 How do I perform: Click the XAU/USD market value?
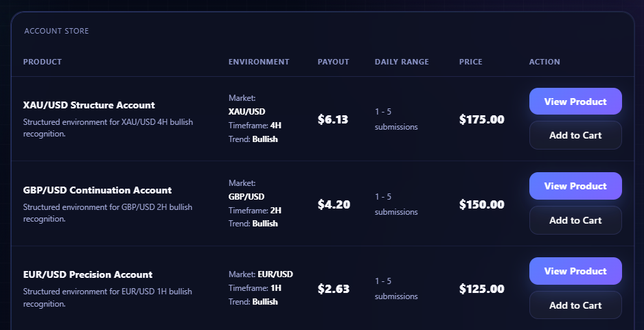tap(247, 112)
